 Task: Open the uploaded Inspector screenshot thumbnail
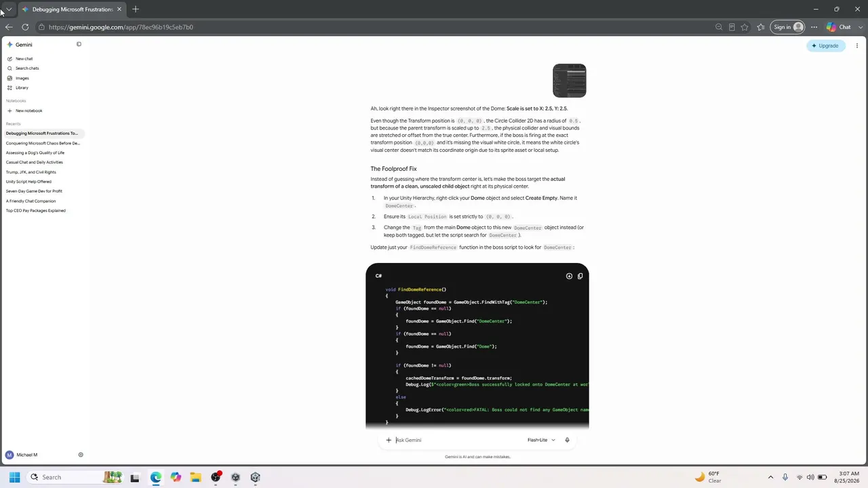click(x=570, y=81)
